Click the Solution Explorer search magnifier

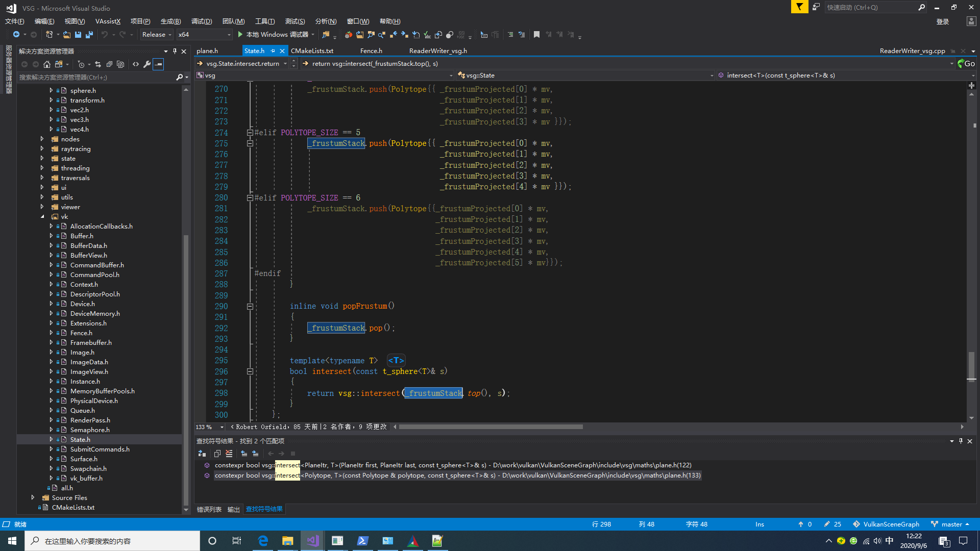179,78
